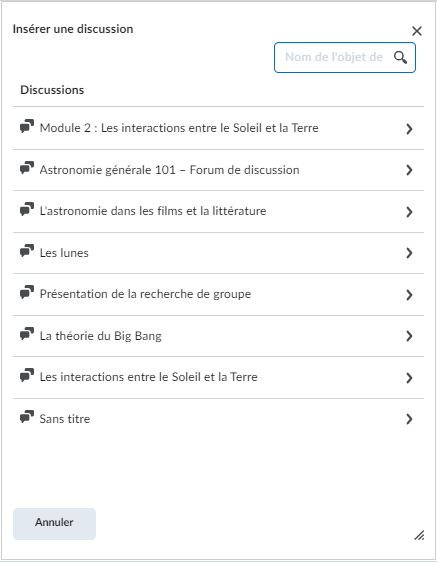Click discussion icon beside Présentation de la recherche

(27, 292)
